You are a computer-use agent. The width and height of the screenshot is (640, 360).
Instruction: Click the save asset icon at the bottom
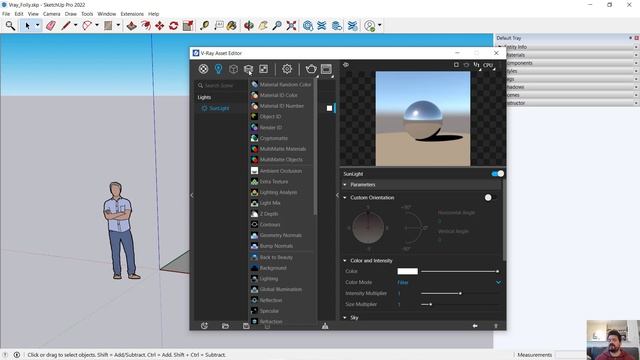[x=246, y=326]
